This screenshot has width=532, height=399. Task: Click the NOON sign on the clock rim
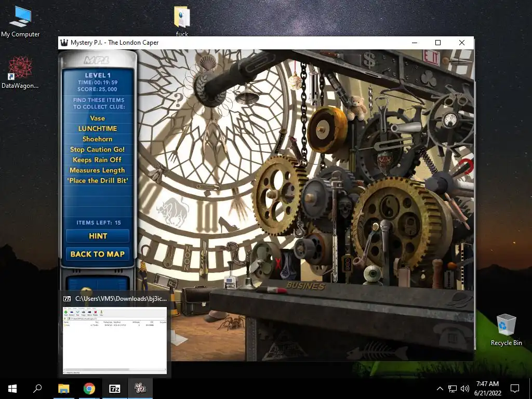pyautogui.click(x=187, y=258)
